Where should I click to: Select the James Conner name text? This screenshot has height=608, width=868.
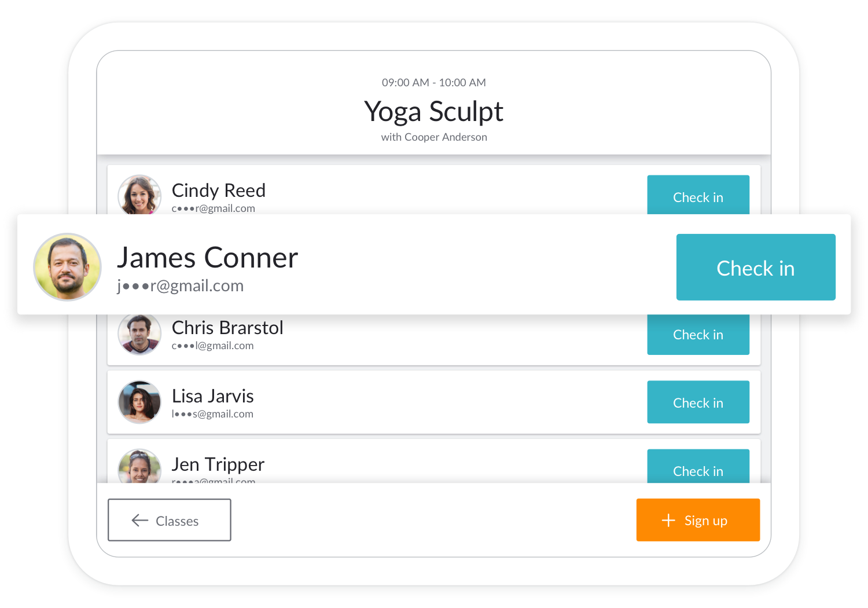pyautogui.click(x=207, y=258)
